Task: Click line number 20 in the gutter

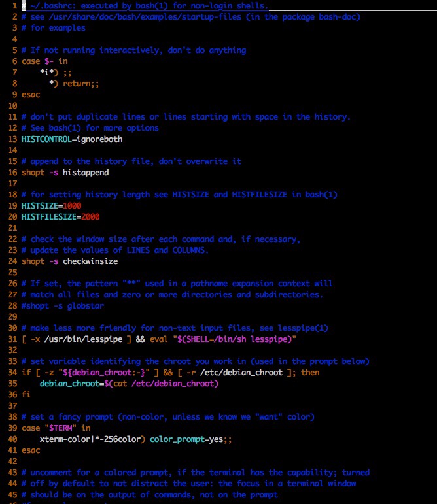Action: point(11,227)
